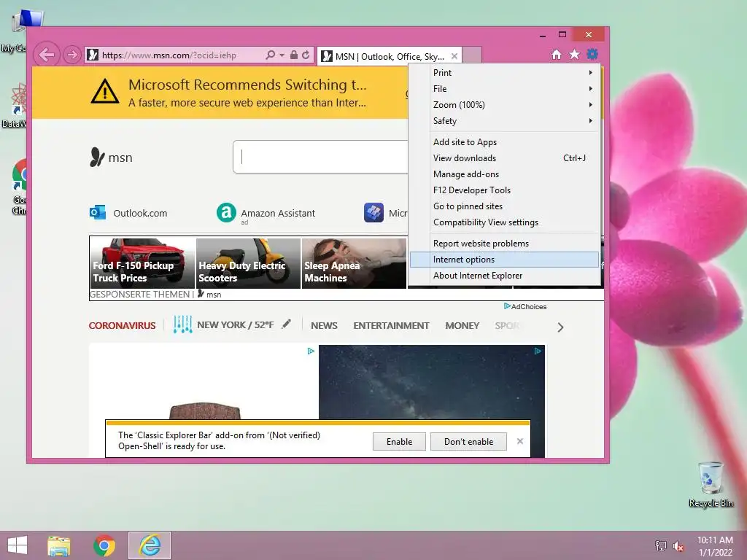Expand the Zoom (100%) submenu
The image size is (747, 560).
505,105
